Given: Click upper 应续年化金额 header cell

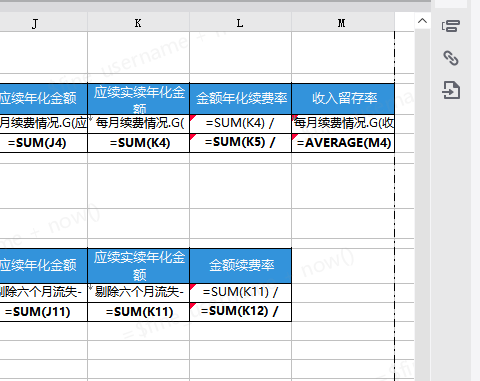Looking at the screenshot, I should point(43,99).
